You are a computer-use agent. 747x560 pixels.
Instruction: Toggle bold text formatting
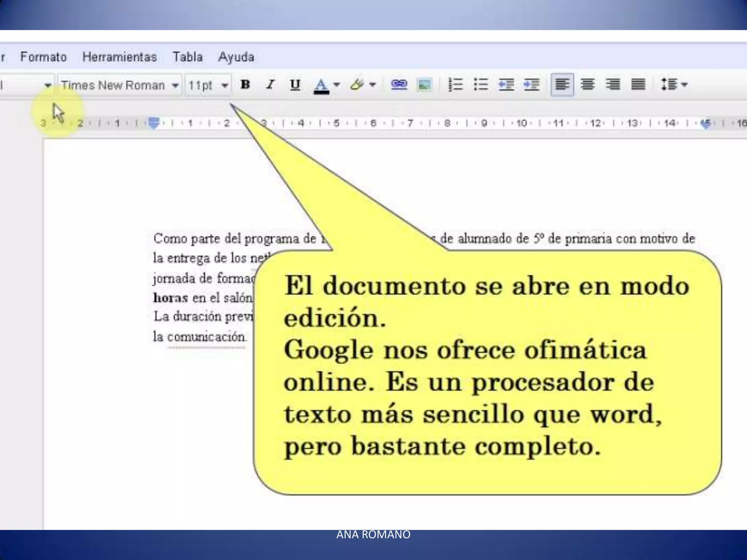pos(245,85)
